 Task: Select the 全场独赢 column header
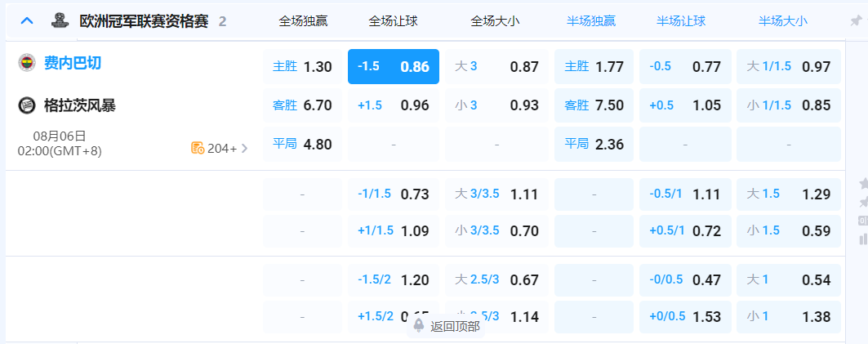tap(304, 21)
